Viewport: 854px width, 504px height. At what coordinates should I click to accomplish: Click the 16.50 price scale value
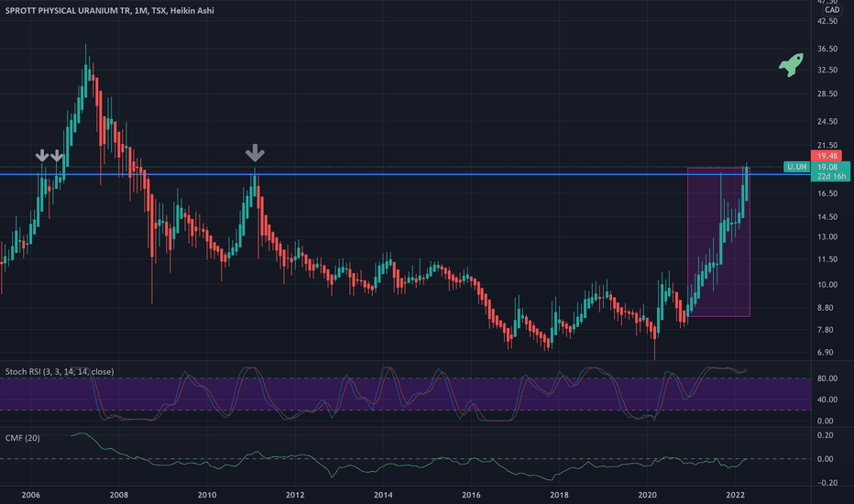827,193
